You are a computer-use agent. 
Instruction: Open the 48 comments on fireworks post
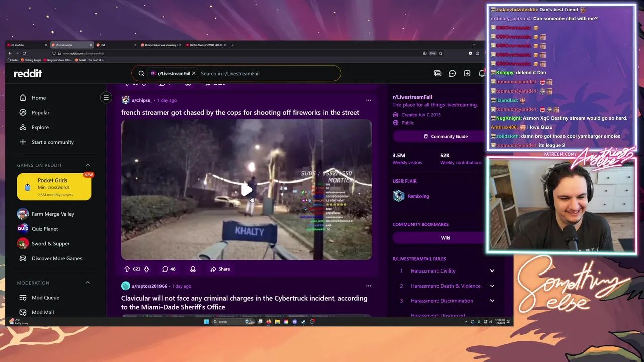point(169,269)
